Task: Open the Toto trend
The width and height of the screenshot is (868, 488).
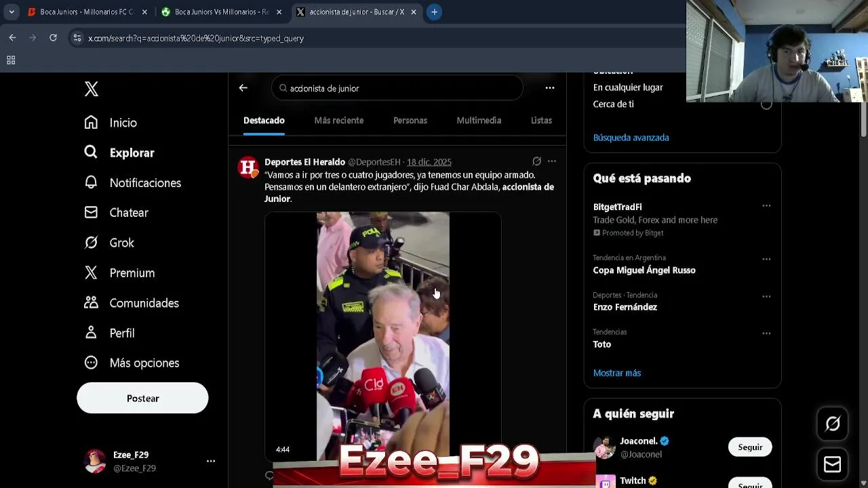Action: [602, 344]
